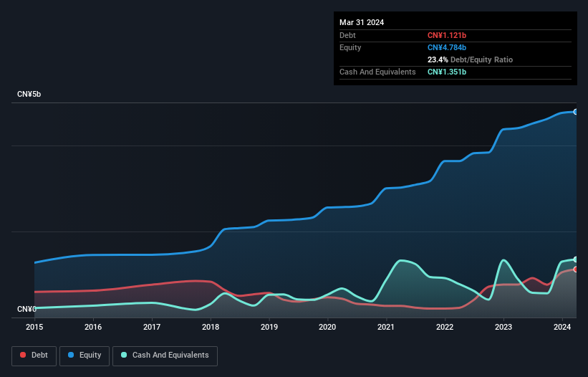The height and width of the screenshot is (377, 588).
Task: Click the Debt label in tooltip
Action: point(347,35)
